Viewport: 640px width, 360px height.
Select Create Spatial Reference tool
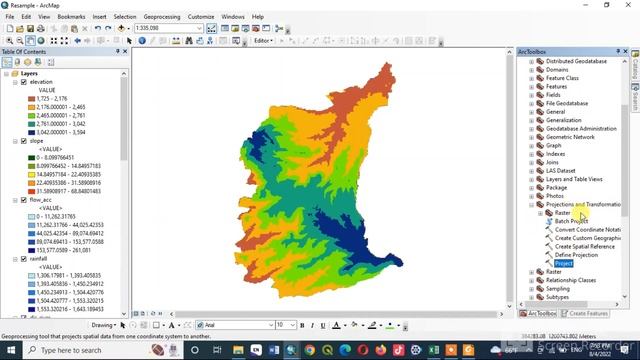[584, 247]
